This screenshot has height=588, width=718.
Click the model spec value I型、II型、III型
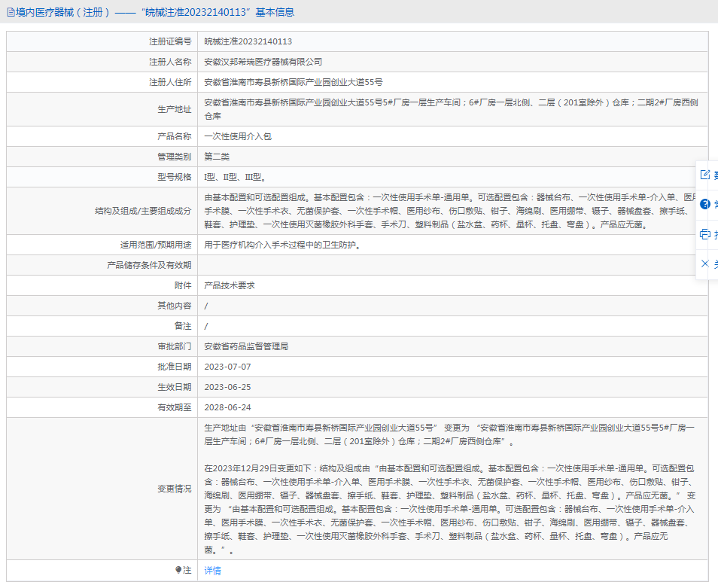(x=234, y=177)
